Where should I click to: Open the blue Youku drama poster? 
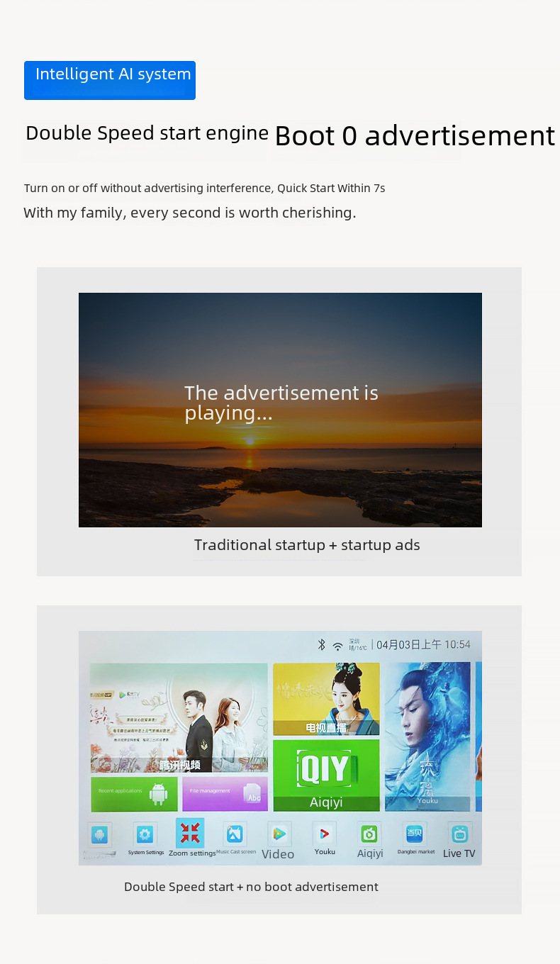(x=427, y=736)
